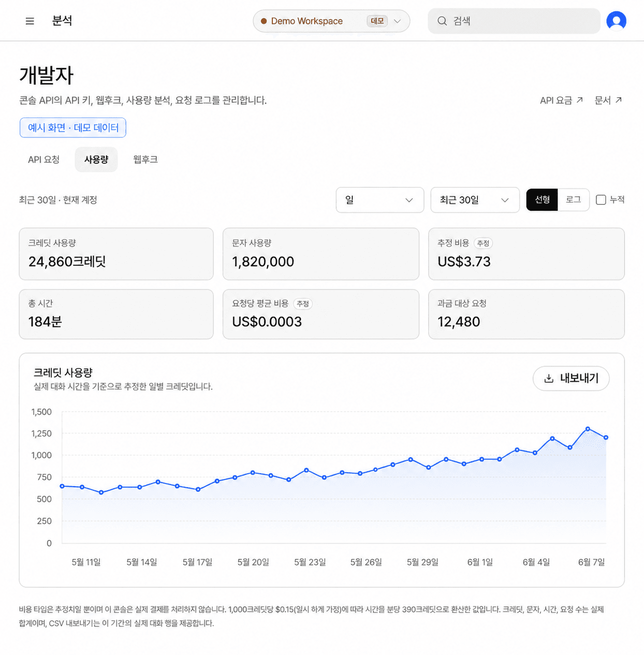The height and width of the screenshot is (655, 644).
Task: Select the 선형 scale toggle
Action: pos(542,200)
